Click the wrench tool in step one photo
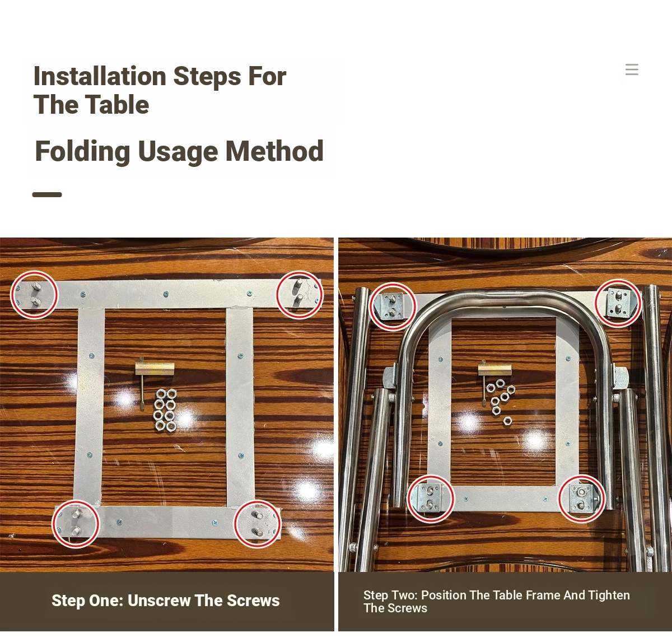Image resolution: width=672 pixels, height=642 pixels. pos(151,381)
